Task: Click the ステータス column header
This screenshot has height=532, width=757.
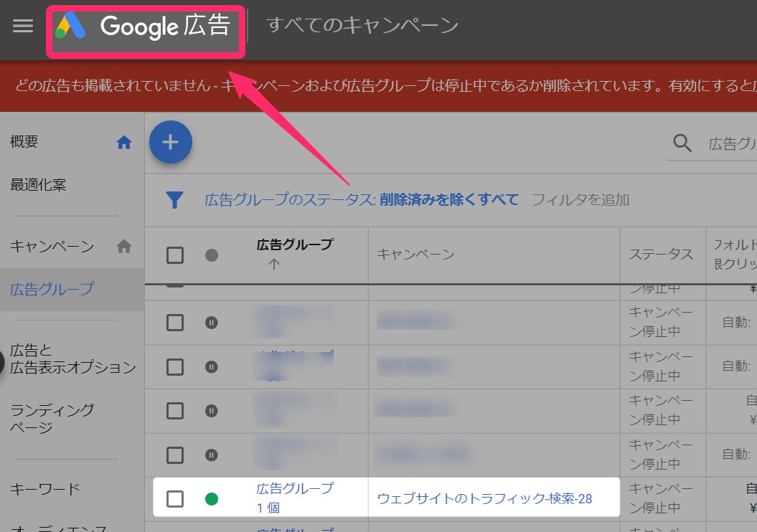Action: tap(661, 255)
